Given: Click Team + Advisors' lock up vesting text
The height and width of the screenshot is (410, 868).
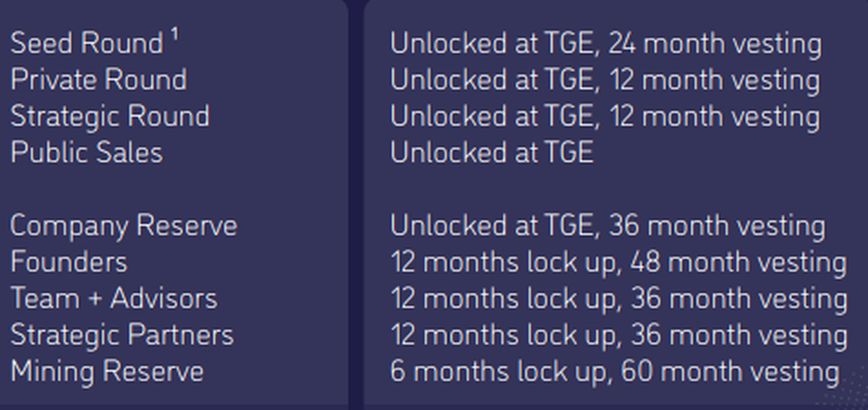Looking at the screenshot, I should [x=618, y=299].
